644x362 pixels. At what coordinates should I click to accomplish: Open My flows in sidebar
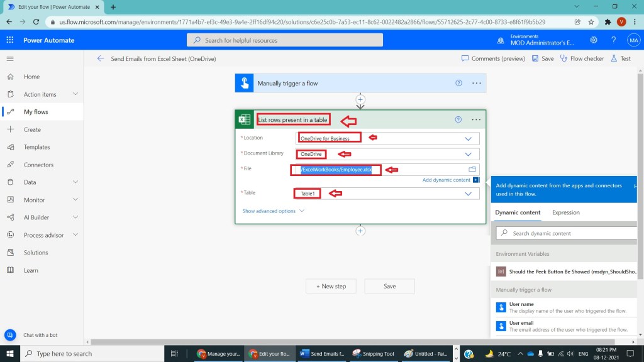(x=36, y=112)
